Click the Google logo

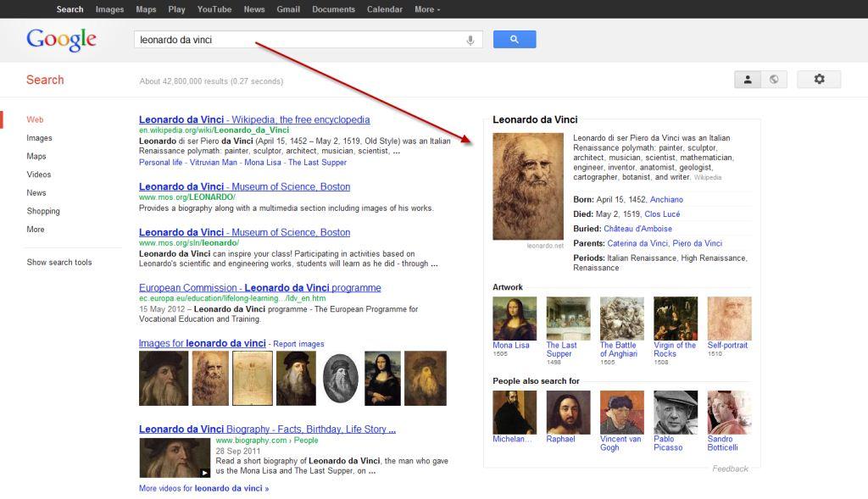61,39
